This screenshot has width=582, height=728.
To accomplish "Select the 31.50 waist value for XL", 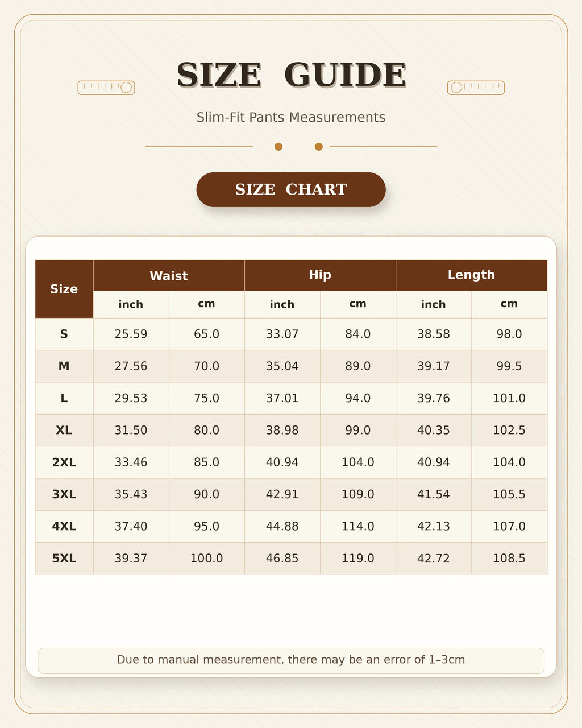I will pyautogui.click(x=131, y=430).
